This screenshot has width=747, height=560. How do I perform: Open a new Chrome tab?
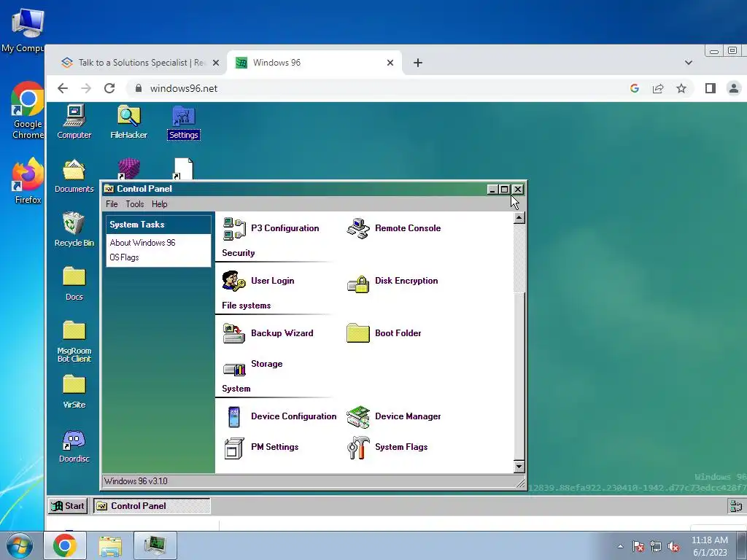pyautogui.click(x=418, y=63)
